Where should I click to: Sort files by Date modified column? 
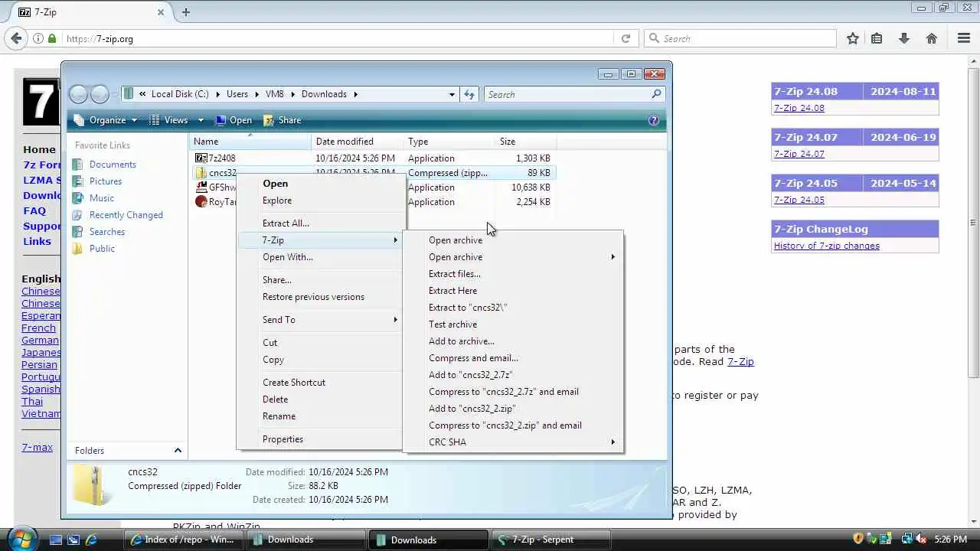click(358, 142)
